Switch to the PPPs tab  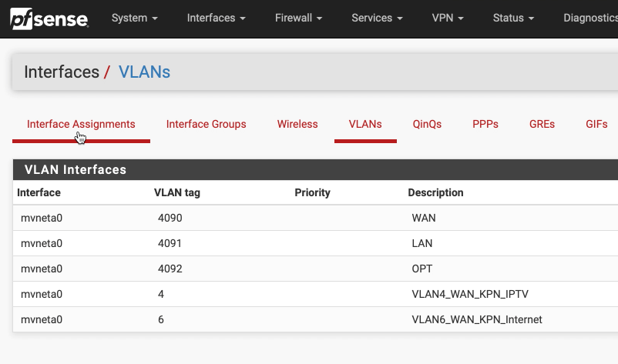(x=485, y=125)
